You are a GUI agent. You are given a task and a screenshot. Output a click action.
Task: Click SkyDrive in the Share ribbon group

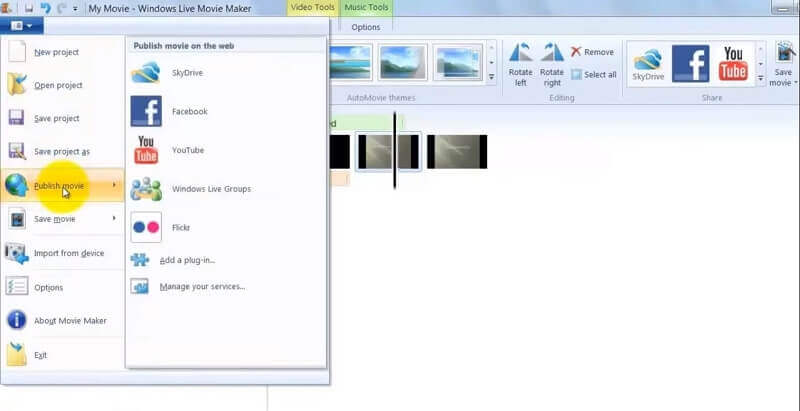(x=648, y=64)
